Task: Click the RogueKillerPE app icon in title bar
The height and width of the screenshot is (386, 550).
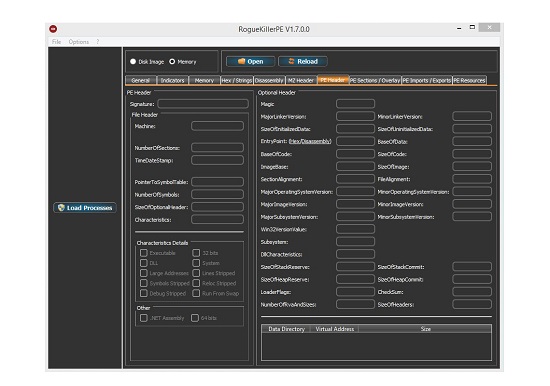Action: [53, 29]
